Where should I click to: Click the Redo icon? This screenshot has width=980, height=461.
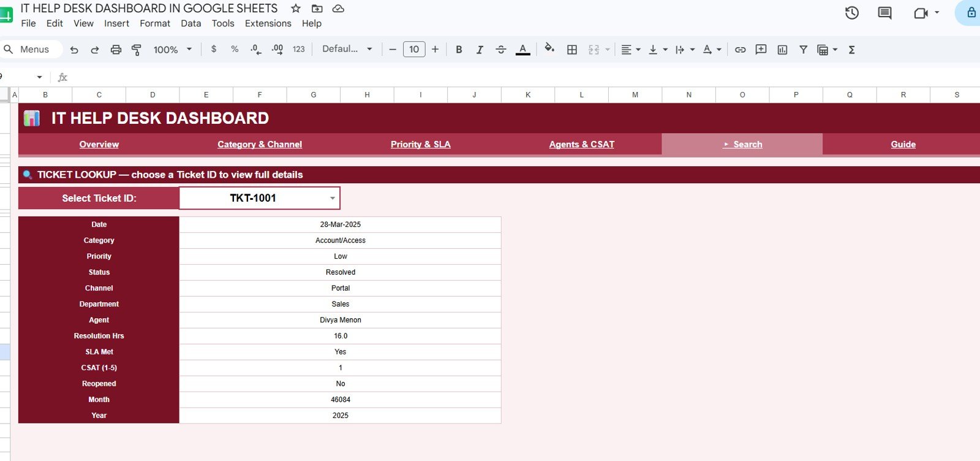(x=95, y=50)
